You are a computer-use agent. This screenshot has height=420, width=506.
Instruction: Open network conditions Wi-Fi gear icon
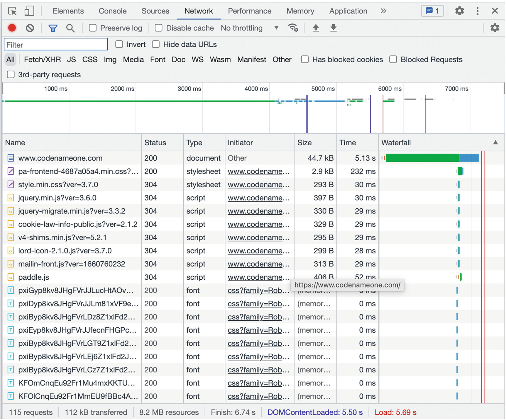point(293,28)
